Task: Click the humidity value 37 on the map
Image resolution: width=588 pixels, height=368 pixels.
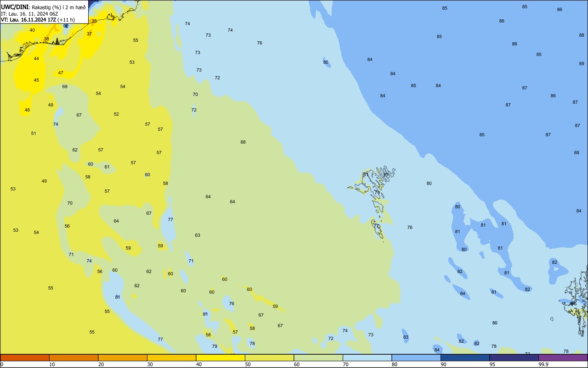Action: [x=89, y=34]
